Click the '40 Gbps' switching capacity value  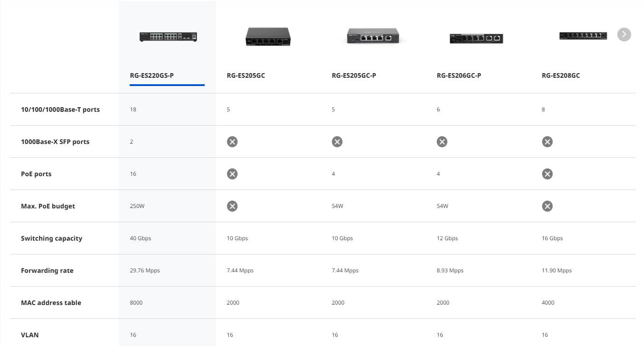(140, 238)
